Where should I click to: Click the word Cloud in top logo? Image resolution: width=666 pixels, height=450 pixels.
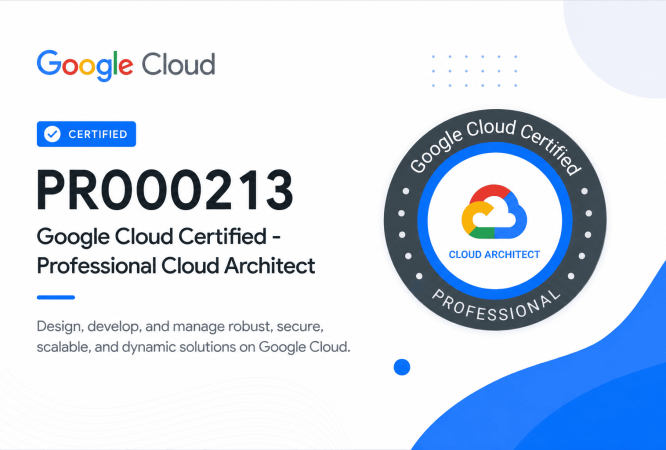tap(178, 65)
